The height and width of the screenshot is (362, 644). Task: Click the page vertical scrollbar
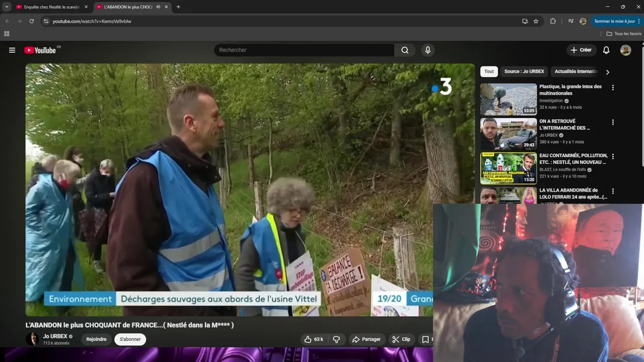pyautogui.click(x=642, y=106)
